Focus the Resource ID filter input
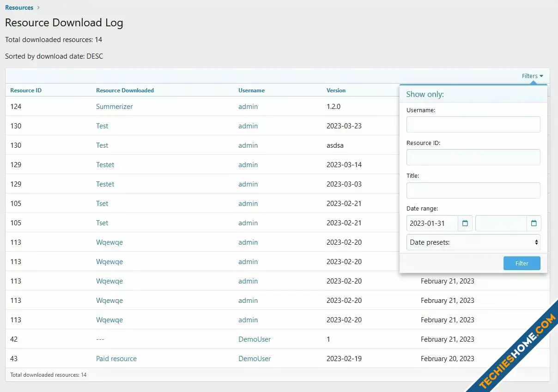 [473, 157]
